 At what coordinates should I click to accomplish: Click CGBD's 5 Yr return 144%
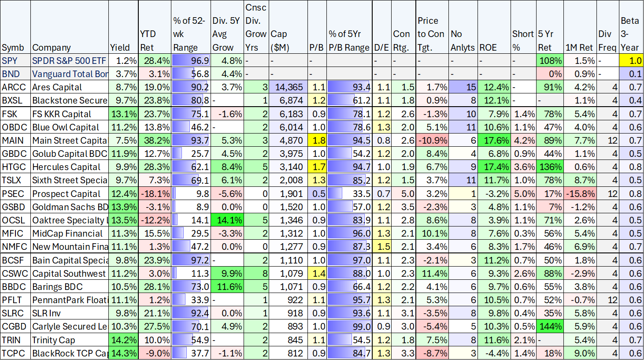click(x=550, y=326)
